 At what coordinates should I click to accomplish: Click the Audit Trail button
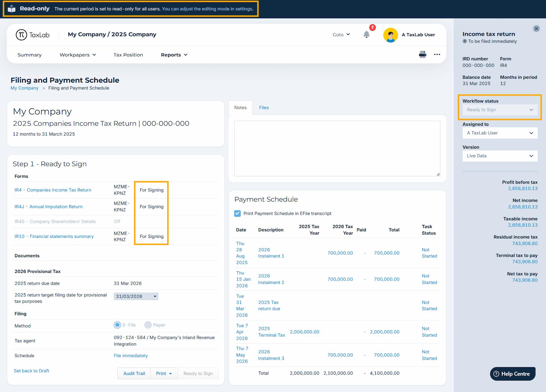(x=134, y=373)
